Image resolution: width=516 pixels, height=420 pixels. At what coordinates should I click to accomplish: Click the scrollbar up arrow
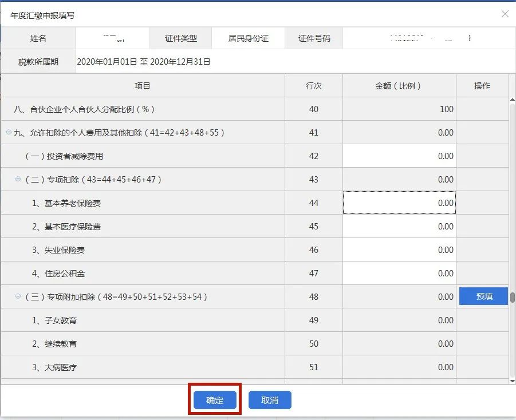[x=513, y=100]
